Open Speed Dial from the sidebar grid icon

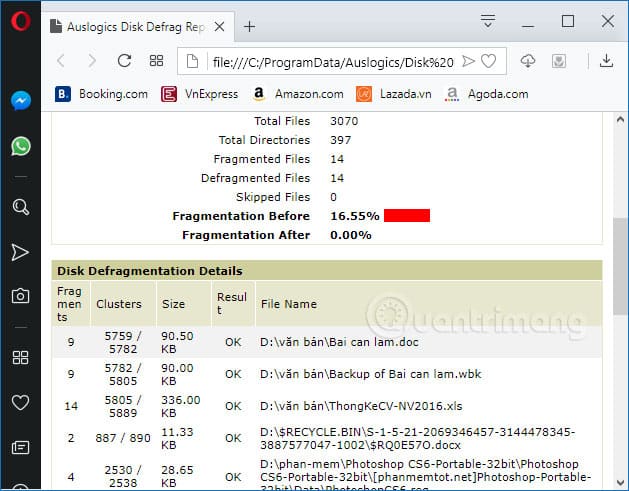[x=20, y=357]
